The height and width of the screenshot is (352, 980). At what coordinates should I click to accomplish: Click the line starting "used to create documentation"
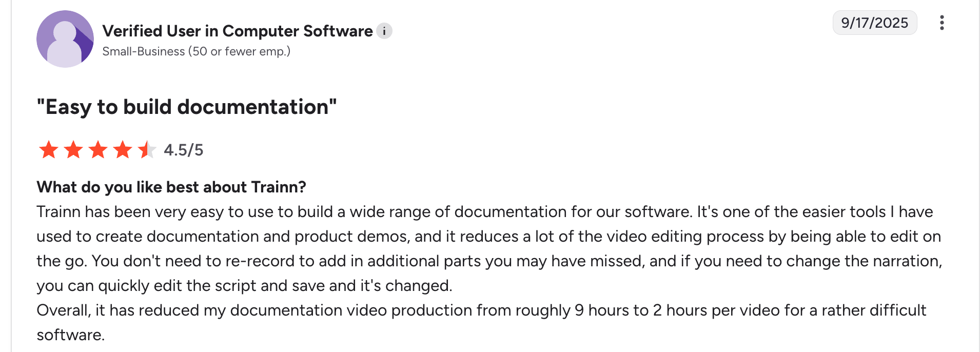(488, 237)
